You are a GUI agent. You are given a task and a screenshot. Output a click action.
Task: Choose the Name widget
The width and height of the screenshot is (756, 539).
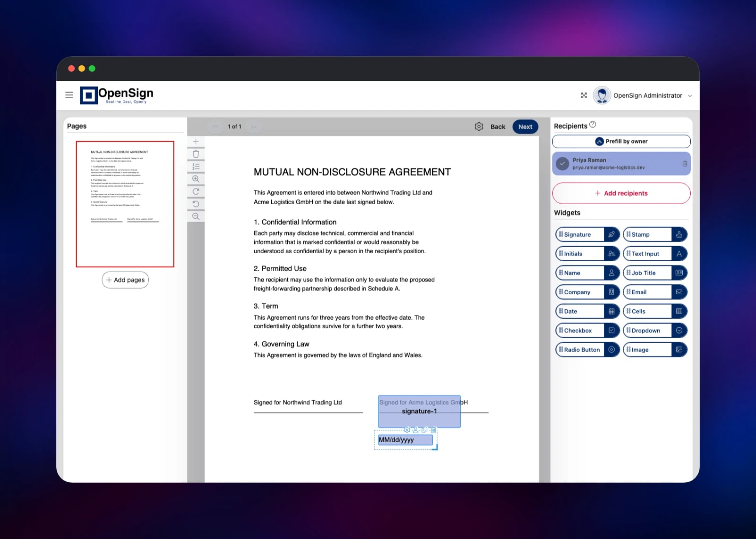tap(587, 273)
